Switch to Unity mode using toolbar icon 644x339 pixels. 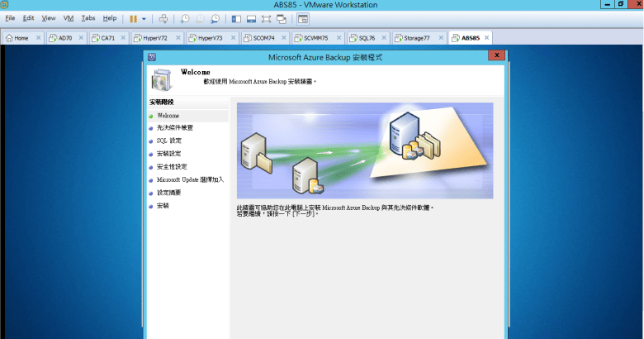click(x=281, y=18)
